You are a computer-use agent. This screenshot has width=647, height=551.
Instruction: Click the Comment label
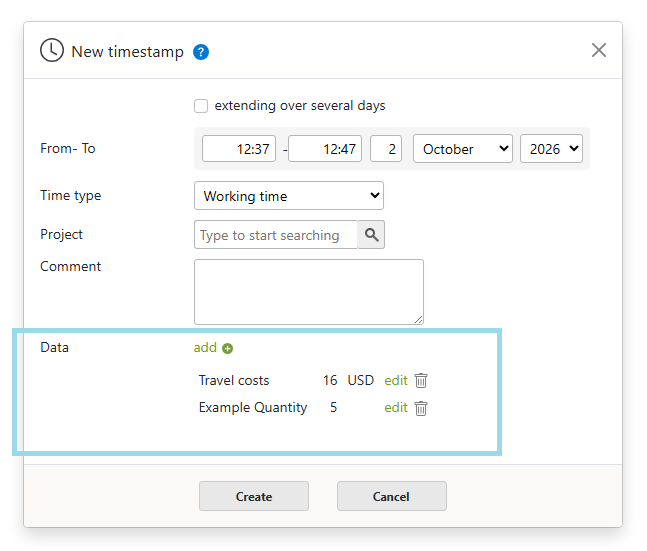tap(71, 267)
